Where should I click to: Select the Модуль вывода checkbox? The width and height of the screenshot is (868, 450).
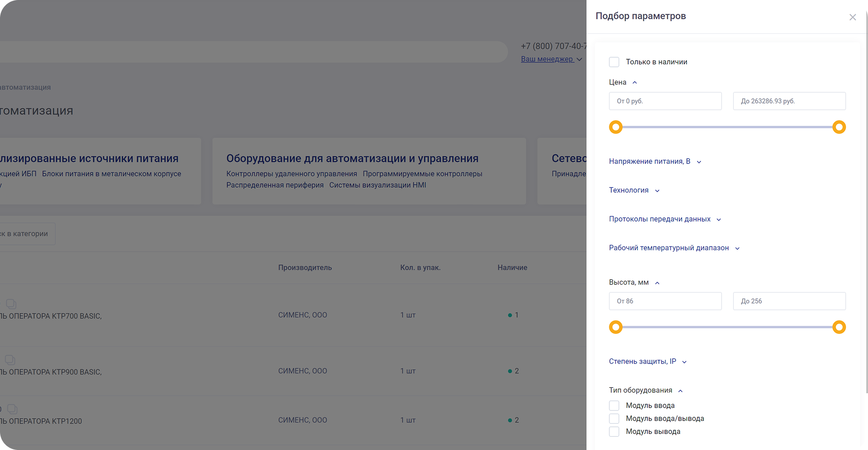coord(614,432)
